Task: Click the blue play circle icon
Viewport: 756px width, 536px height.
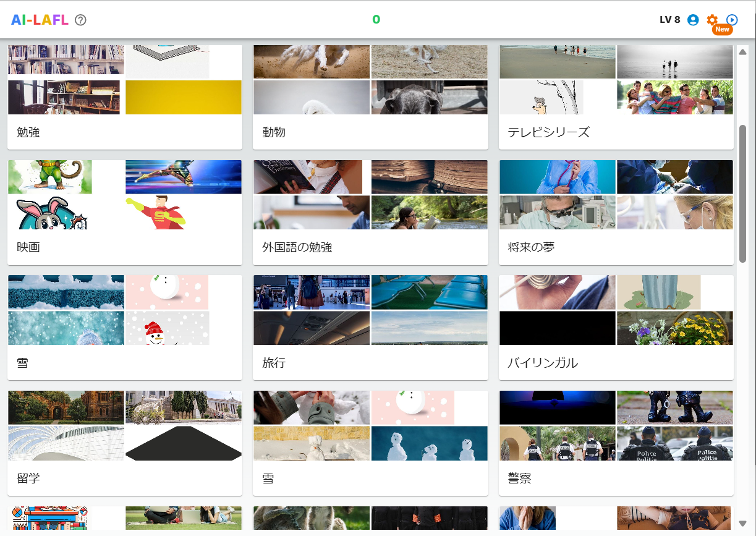Action: [x=732, y=20]
